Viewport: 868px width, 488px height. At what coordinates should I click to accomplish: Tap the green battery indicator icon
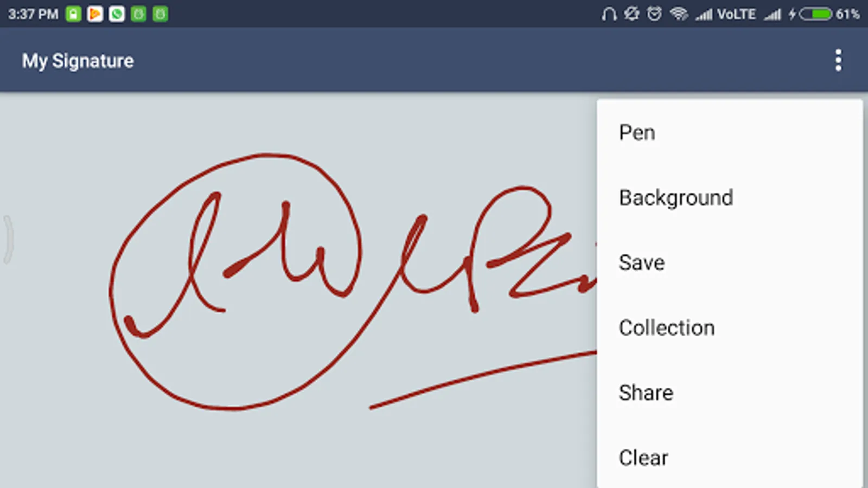tap(815, 14)
